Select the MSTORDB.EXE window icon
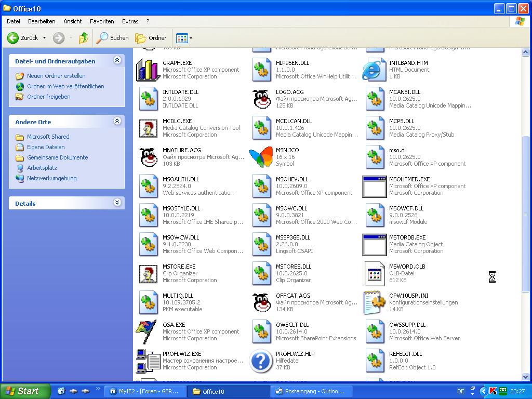Screen dimensions: 532x399 [375, 245]
